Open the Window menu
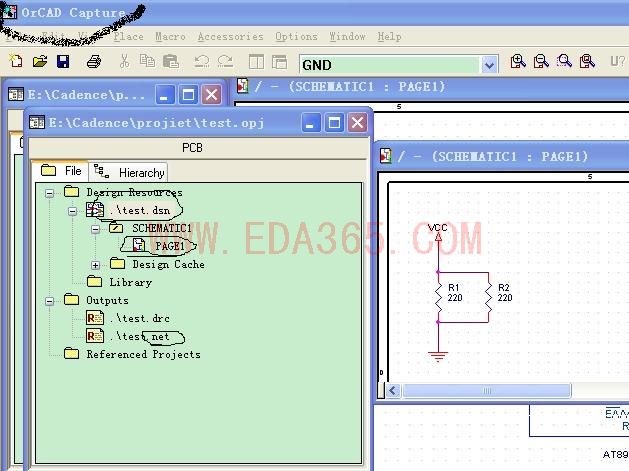This screenshot has height=471, width=629. 347,37
